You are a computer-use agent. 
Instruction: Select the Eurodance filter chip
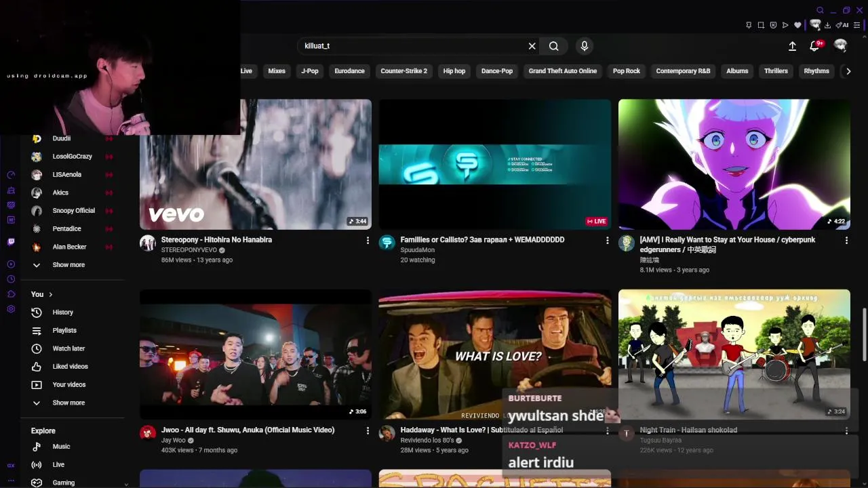[x=349, y=71]
